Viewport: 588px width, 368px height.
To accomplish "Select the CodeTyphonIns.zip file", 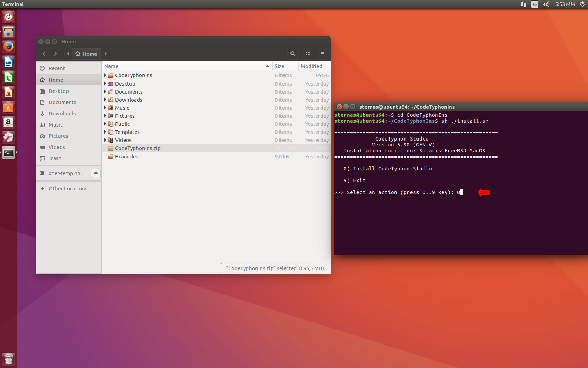I will (x=216, y=148).
